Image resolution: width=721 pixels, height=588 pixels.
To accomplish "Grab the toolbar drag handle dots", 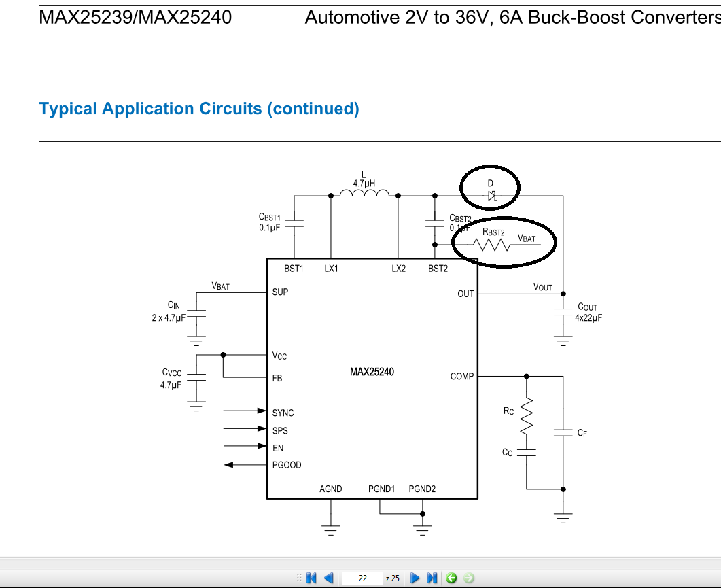I will (300, 577).
